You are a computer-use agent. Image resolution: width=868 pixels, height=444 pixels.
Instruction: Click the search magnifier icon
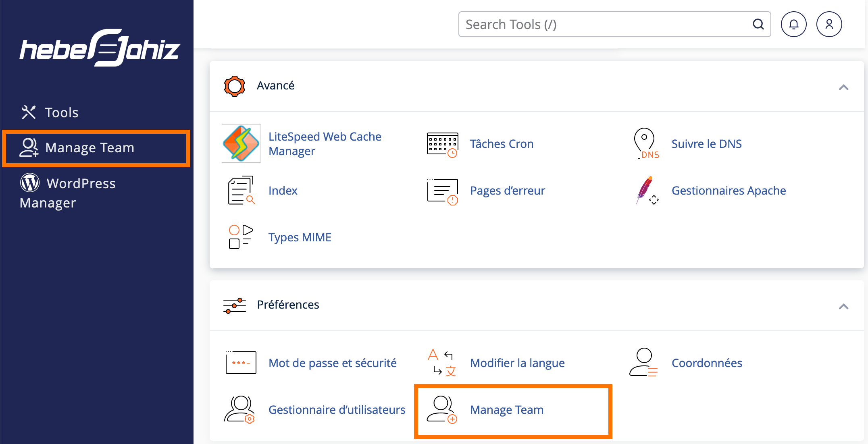click(758, 24)
